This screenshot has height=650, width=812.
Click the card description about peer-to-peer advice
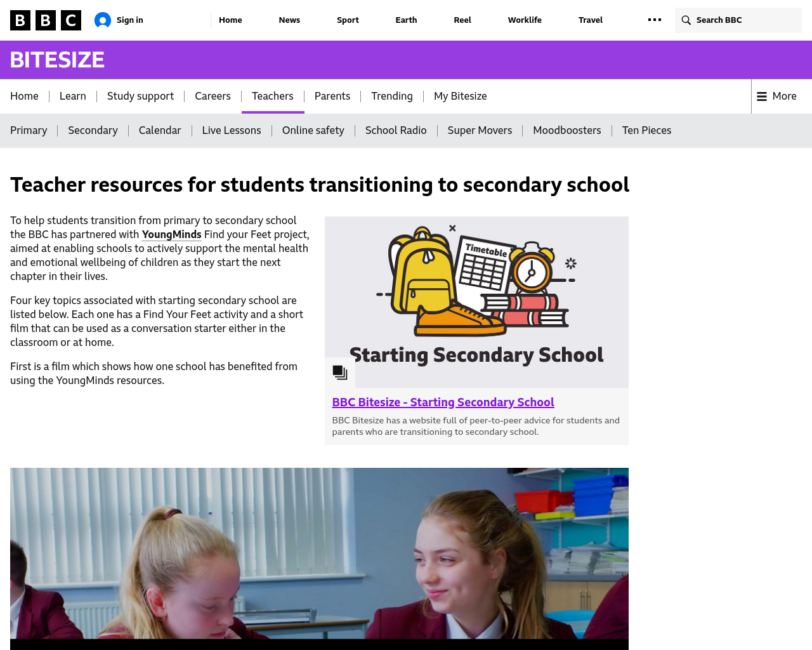(476, 426)
